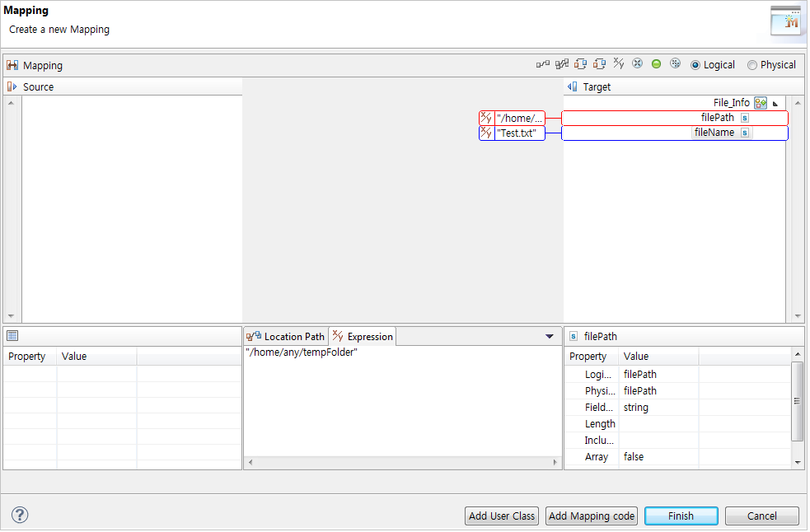This screenshot has height=532, width=810.
Task: Click the expression icon beside "/home/..."
Action: [x=485, y=118]
